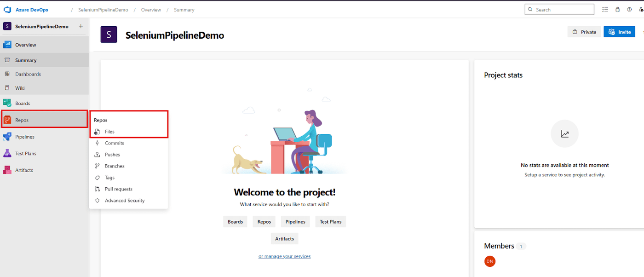Click the SeleniumPipelineDemo project avatar in sidebar
This screenshot has width=644, height=277.
coord(7,26)
